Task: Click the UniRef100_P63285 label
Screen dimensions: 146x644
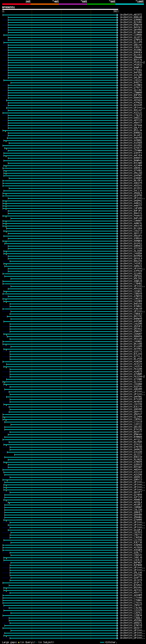Action: tap(131, 369)
